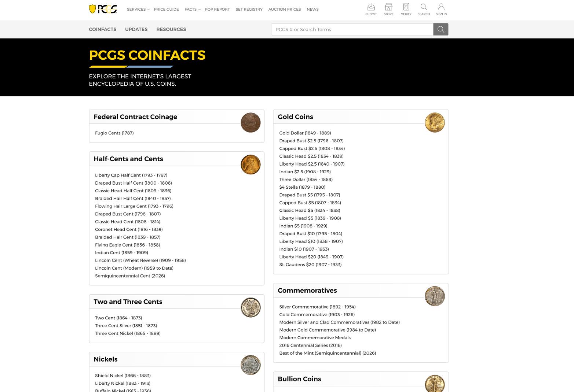Open Fugio Cents (1787) link

(x=114, y=133)
